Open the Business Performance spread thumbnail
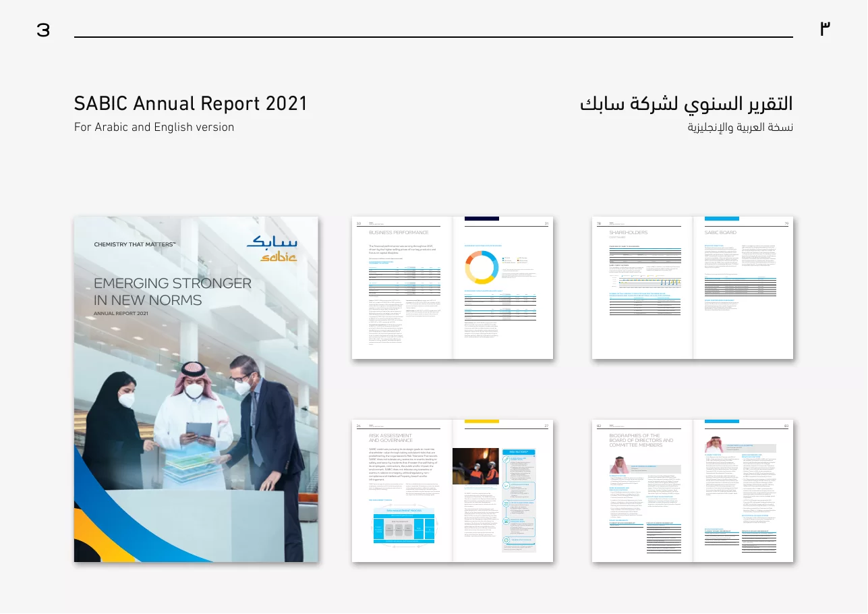Image resolution: width=868 pixels, height=614 pixels. click(453, 287)
